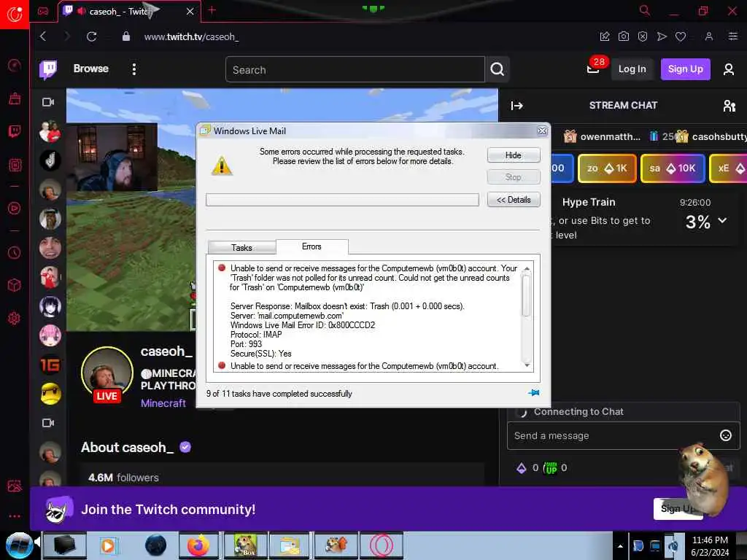Collapse details with << Details button

tap(514, 200)
